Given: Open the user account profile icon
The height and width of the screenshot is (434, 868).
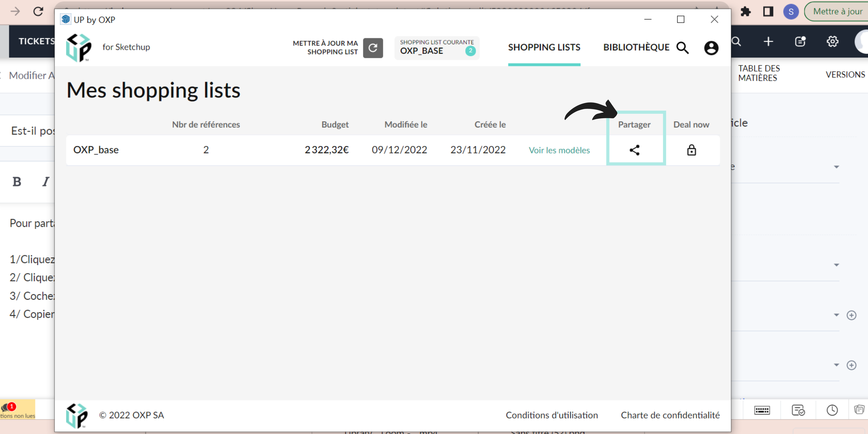Looking at the screenshot, I should 711,48.
